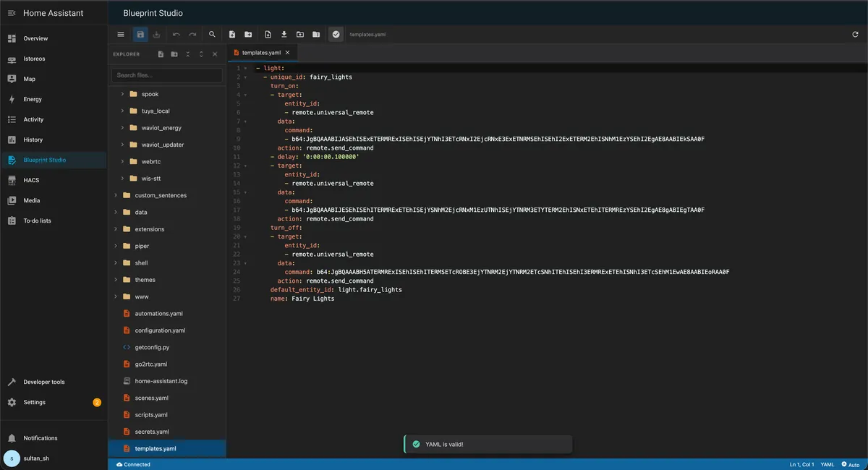Viewport: 868px width, 470px height.
Task: Close the templates.yaml editor tab
Action: (288, 53)
